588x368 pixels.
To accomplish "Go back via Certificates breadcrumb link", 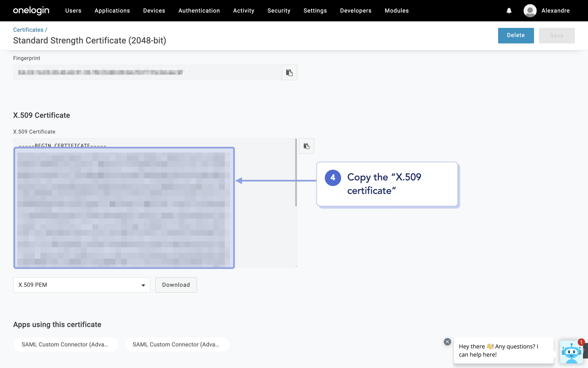I will tap(28, 30).
